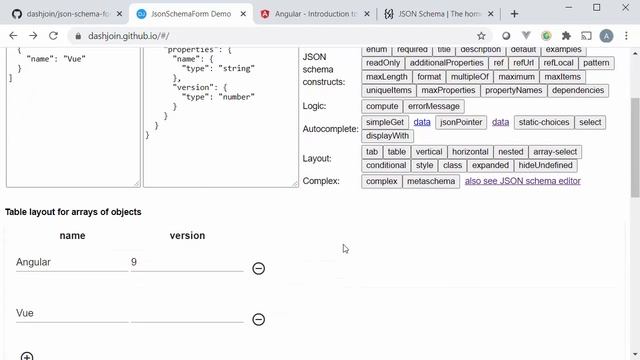Open a new browser tab
This screenshot has width=640, height=360.
514,14
